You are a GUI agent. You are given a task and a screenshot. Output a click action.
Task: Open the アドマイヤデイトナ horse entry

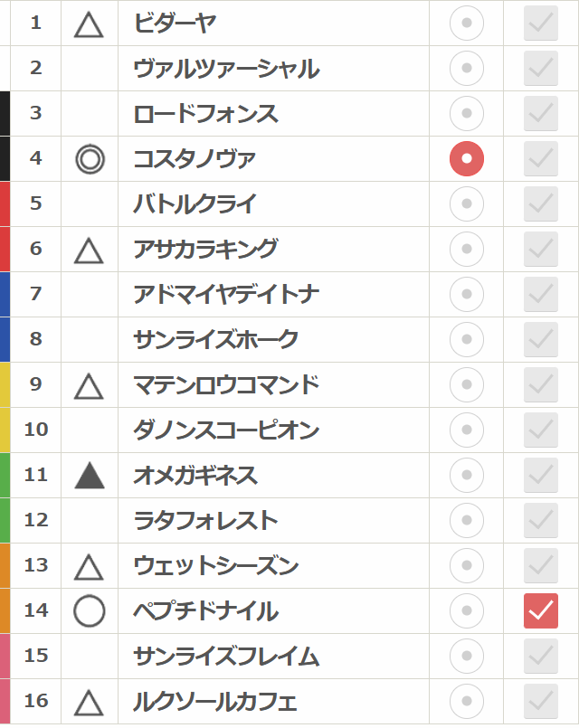pos(226,295)
